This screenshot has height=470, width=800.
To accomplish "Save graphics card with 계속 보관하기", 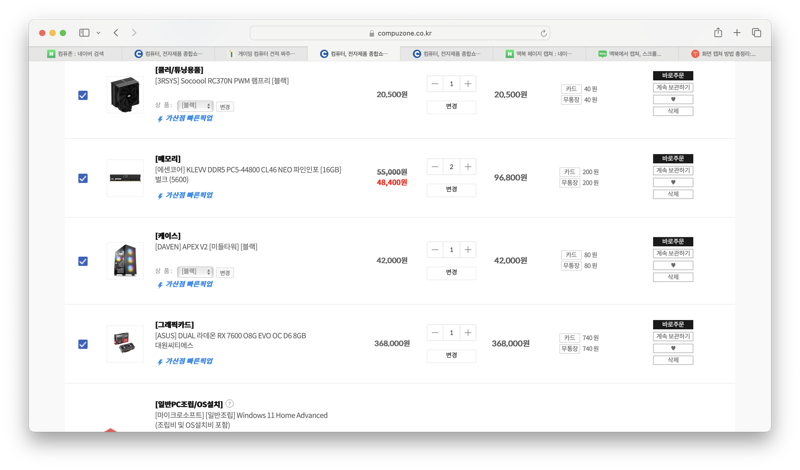I will [x=673, y=336].
